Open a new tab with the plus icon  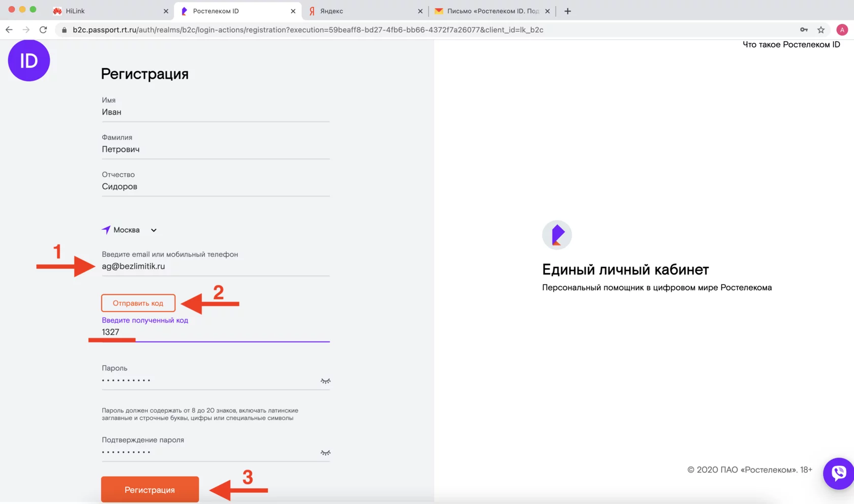(x=568, y=11)
